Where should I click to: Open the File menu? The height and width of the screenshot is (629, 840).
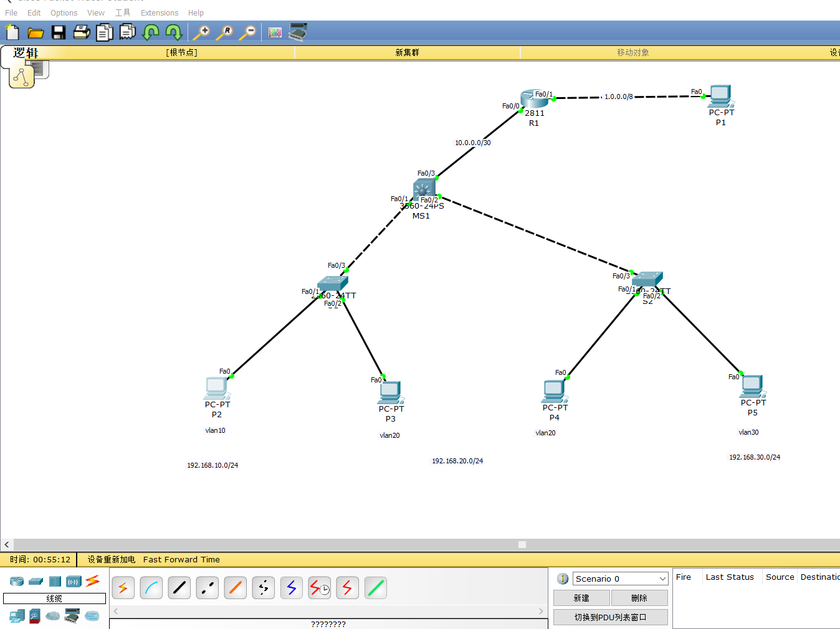[11, 12]
